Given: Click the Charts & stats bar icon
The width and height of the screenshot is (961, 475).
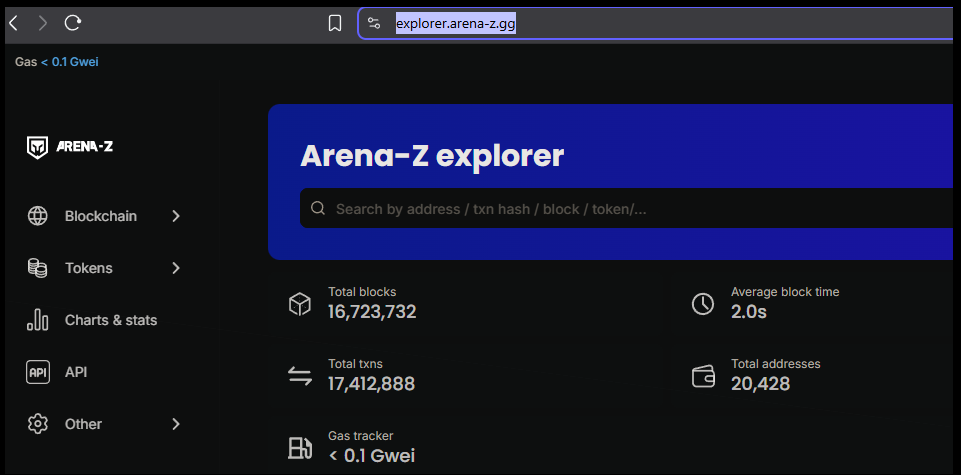Looking at the screenshot, I should pyautogui.click(x=38, y=320).
